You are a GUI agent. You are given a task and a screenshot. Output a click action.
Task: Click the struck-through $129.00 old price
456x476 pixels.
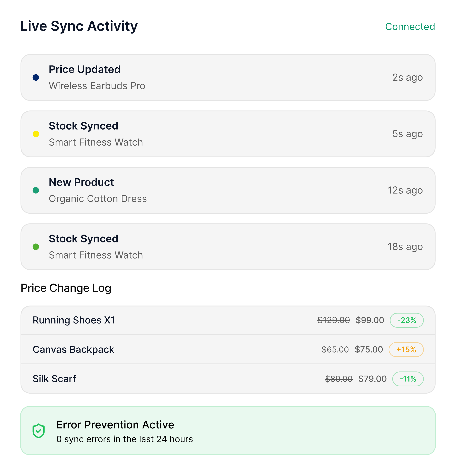click(x=334, y=320)
